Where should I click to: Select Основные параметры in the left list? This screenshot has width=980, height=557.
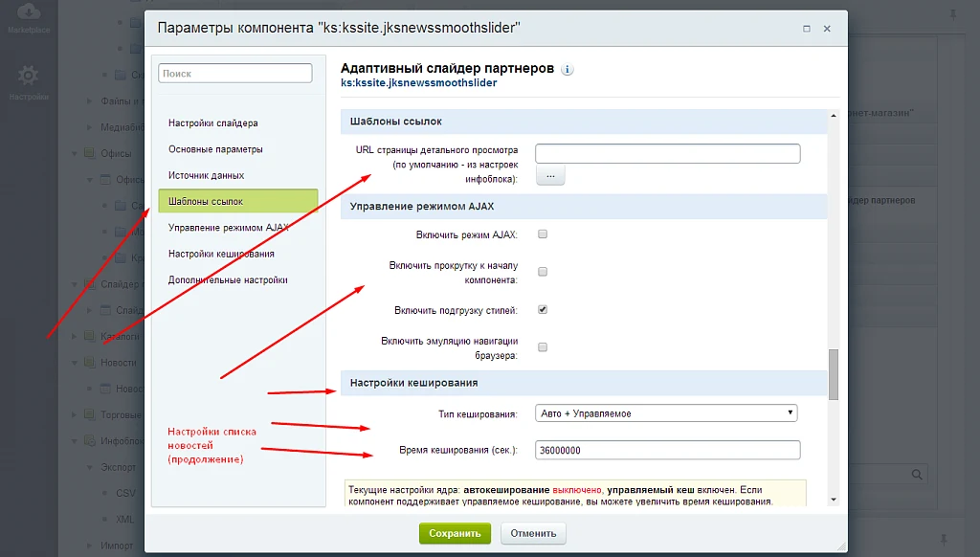click(215, 149)
